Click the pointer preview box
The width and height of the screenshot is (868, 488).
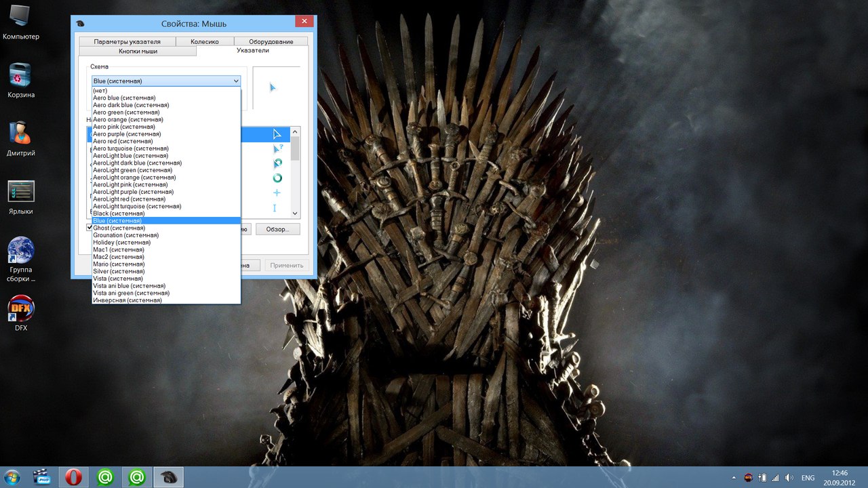(276, 87)
